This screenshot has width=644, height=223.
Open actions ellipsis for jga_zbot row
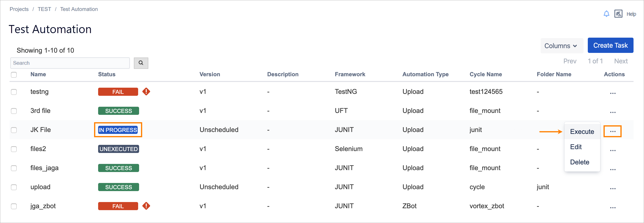tap(613, 207)
